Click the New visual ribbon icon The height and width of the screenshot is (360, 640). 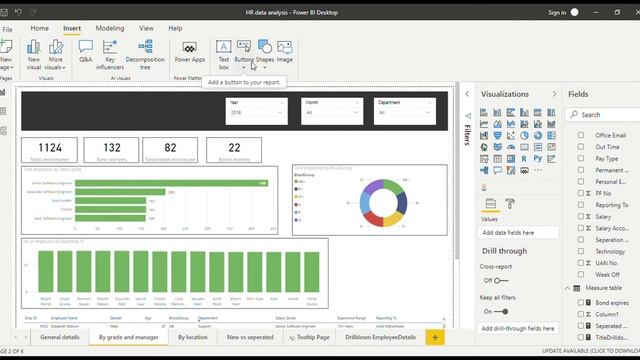33,55
